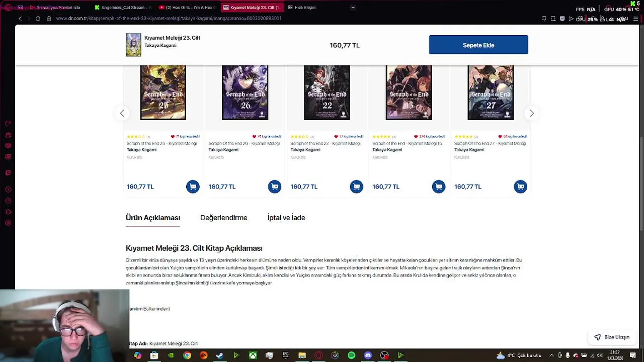Add Seraph of the End 27 to cart
Viewport: 644px width, 362px height.
pyautogui.click(x=521, y=187)
